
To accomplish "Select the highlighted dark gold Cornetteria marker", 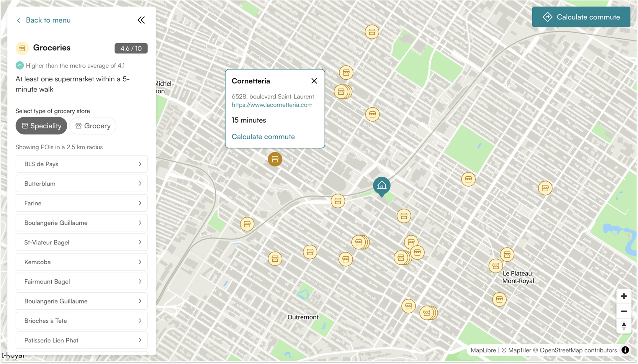I will (x=275, y=159).
